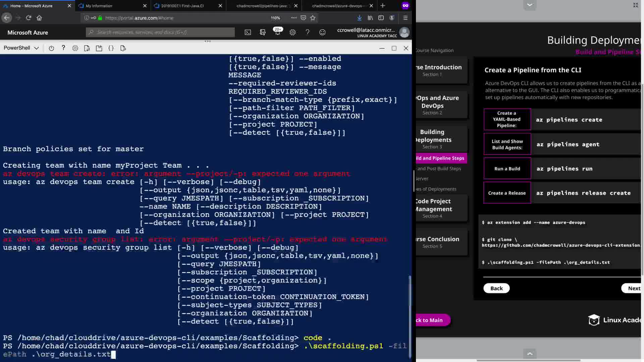
Task: Click the feedback smiley icon
Action: coord(322,33)
